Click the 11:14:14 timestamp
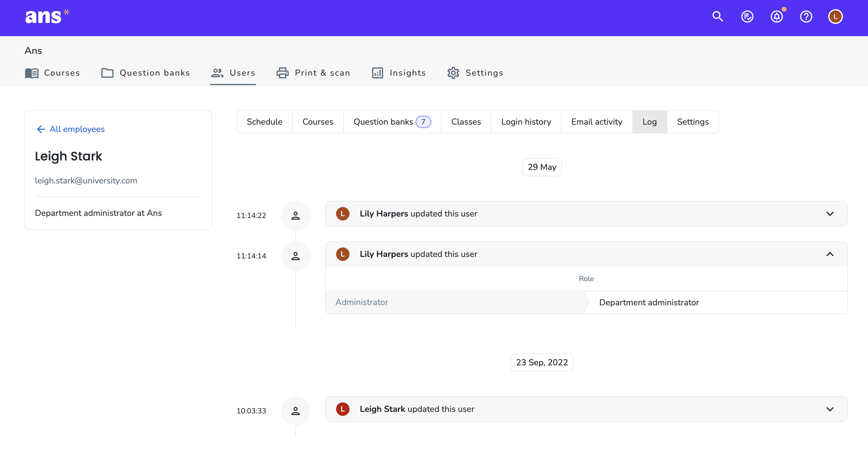Screen dimensions: 868x452 pyautogui.click(x=251, y=256)
